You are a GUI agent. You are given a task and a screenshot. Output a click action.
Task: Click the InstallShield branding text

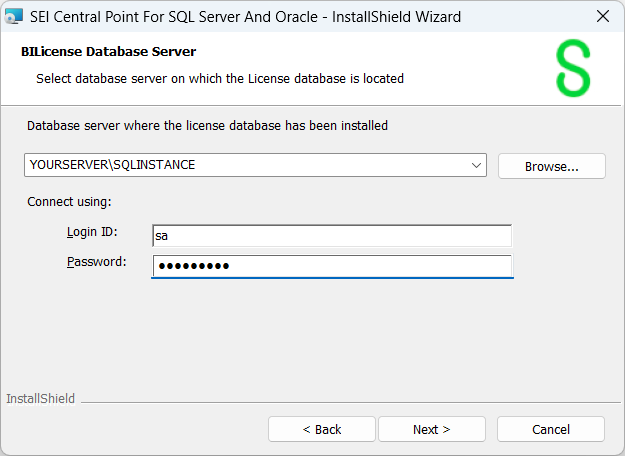pyautogui.click(x=40, y=399)
